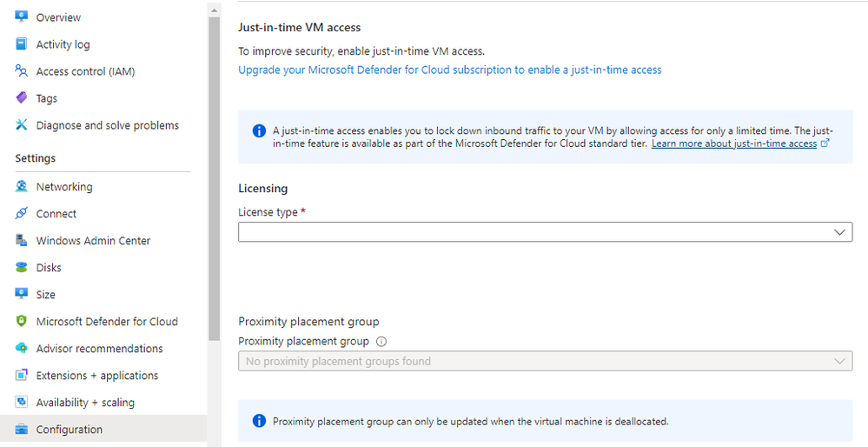Click the Microsoft Defender for Cloud shield icon
Screen dimensions: 868x447
coord(22,322)
